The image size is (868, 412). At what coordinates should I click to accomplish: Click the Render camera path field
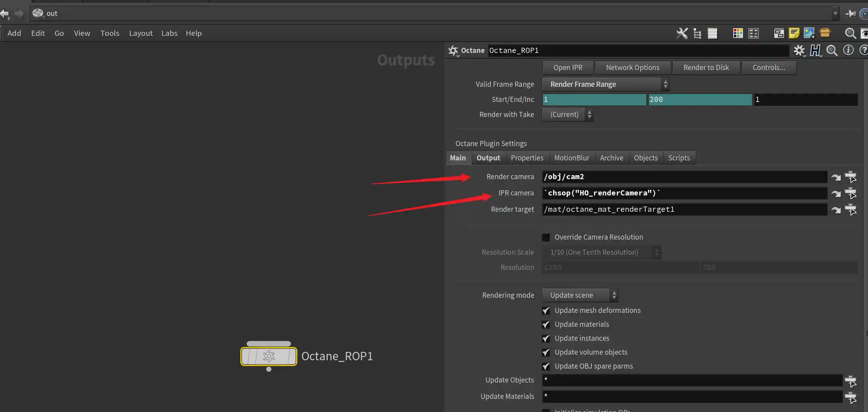point(684,177)
